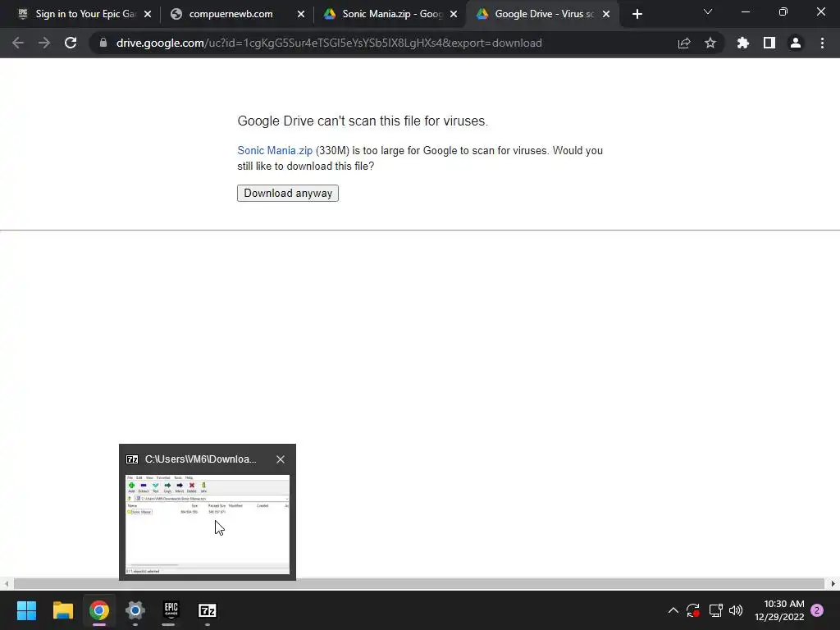Bookmark this page with the star
The height and width of the screenshot is (630, 840).
pyautogui.click(x=710, y=43)
